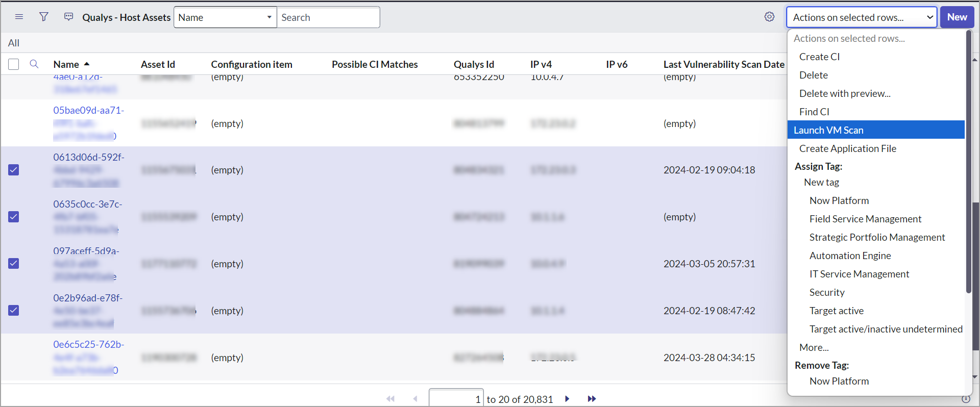
Task: Open asset link 0613d06d-592f
Action: (x=88, y=170)
